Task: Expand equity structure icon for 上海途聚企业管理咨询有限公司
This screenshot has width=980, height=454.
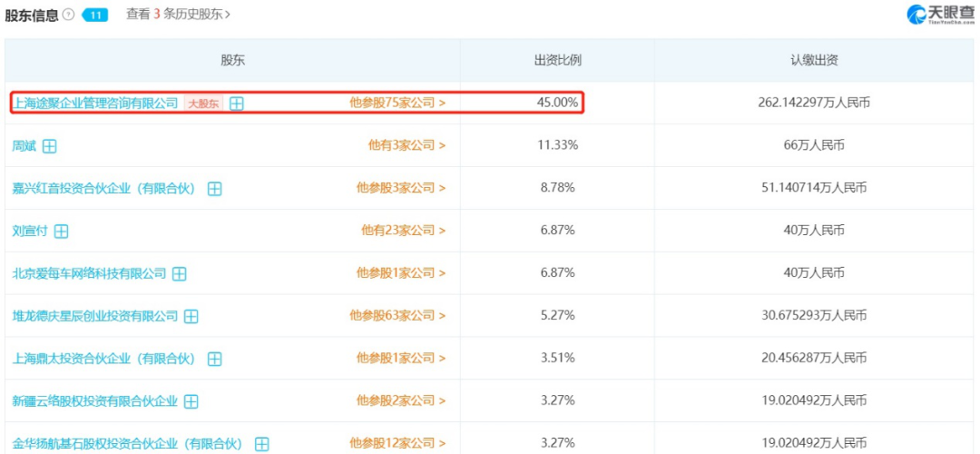Action: 236,104
